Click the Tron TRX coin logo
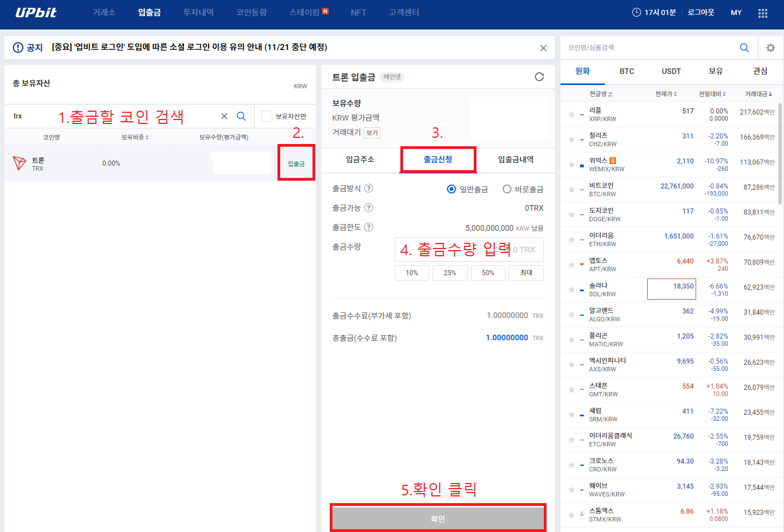Screen dimensions: 784x532 (19, 163)
